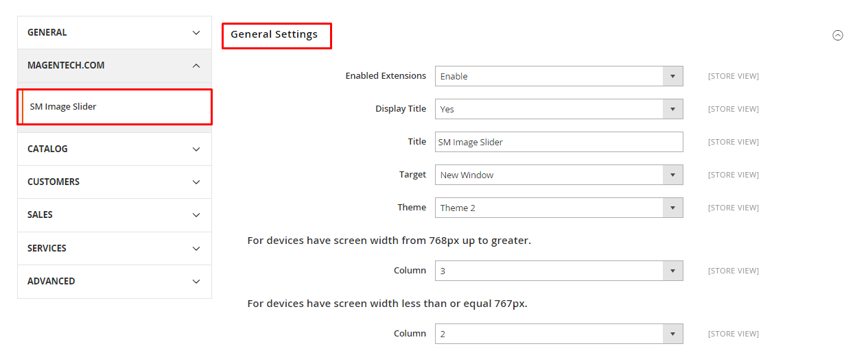Open the Theme dropdown showing Theme 2

(559, 208)
